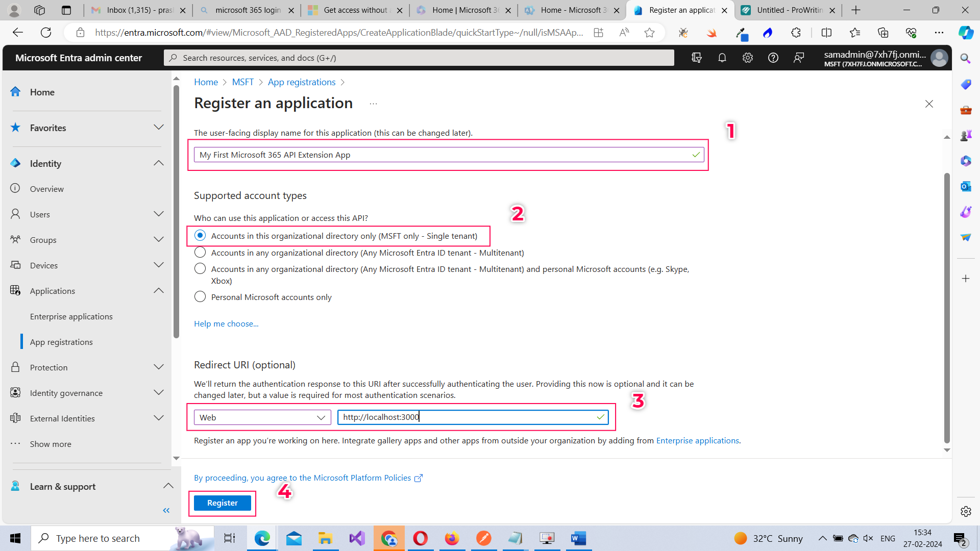Open the Help me choose link
980x551 pixels.
226,323
